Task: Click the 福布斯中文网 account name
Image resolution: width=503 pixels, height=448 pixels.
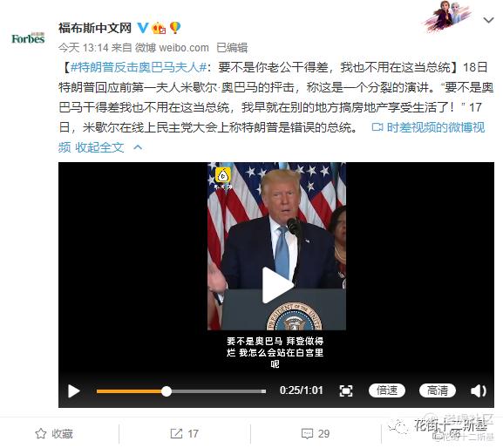Action: point(95,28)
